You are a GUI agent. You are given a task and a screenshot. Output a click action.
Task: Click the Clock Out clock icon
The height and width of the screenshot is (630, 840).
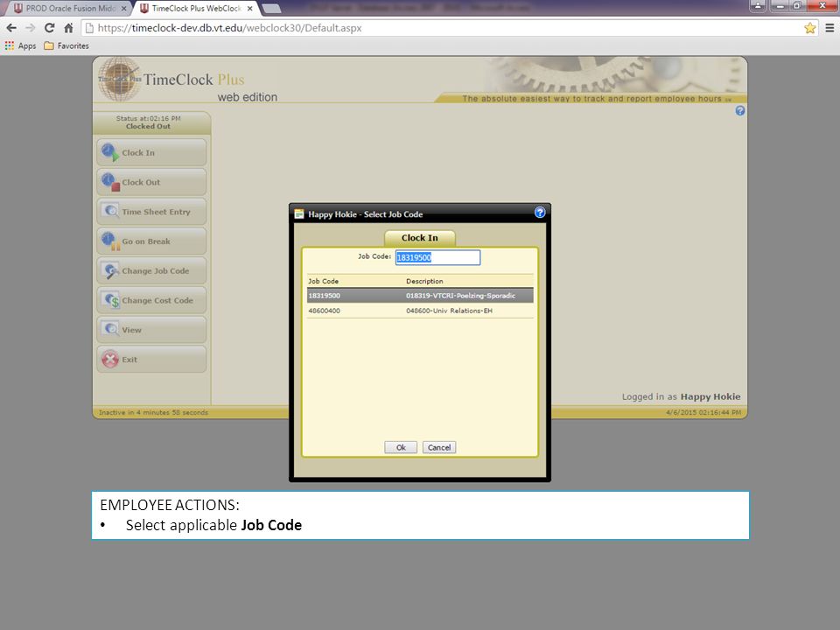[110, 182]
